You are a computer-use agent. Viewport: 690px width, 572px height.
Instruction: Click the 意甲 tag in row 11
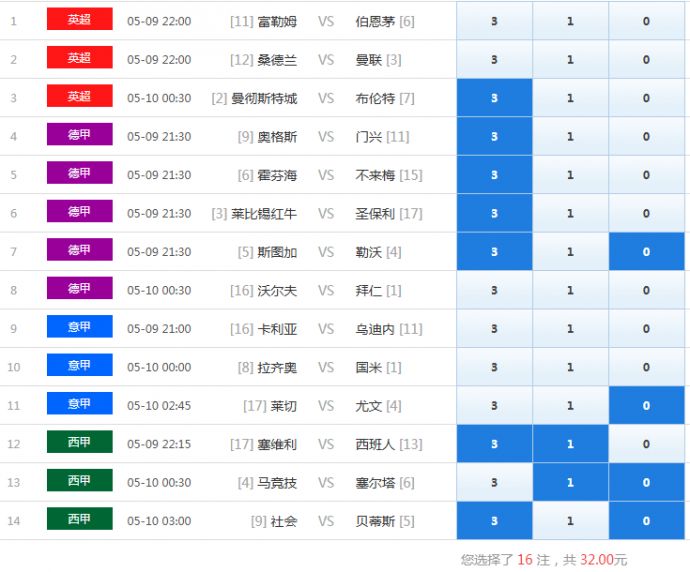(80, 403)
